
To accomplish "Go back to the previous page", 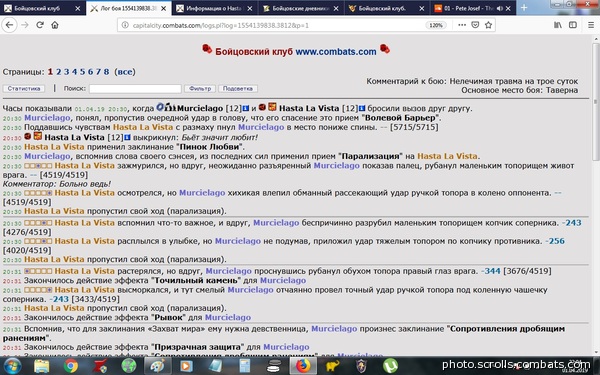I will [9, 25].
